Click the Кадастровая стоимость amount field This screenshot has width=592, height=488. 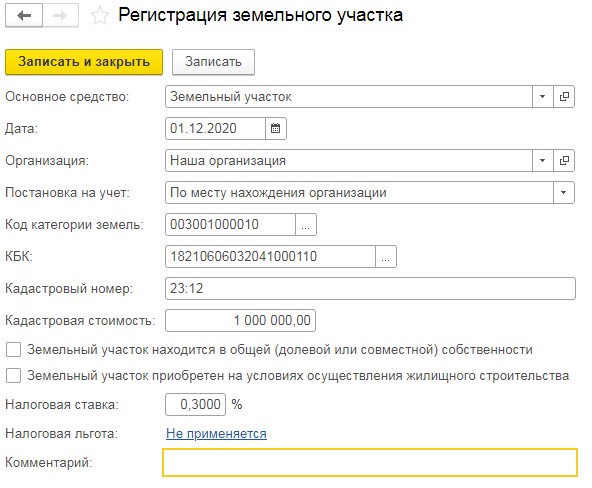240,320
